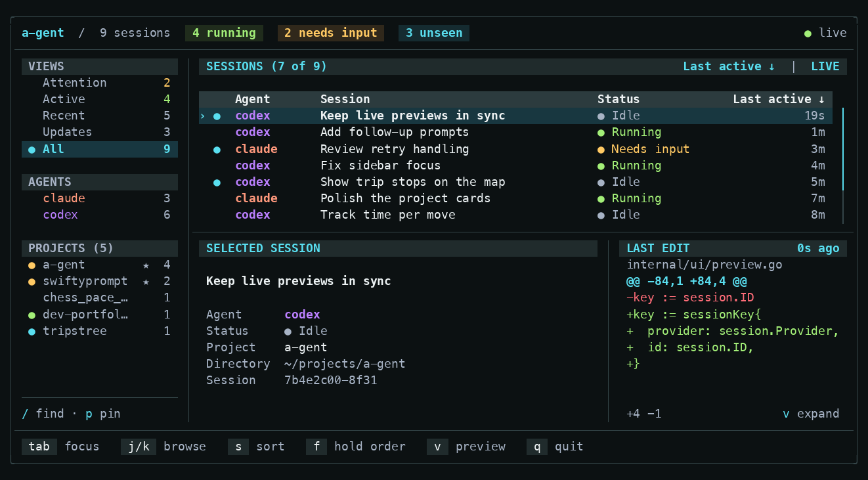868x480 pixels.
Task: Open the Recent view
Action: tap(100, 116)
